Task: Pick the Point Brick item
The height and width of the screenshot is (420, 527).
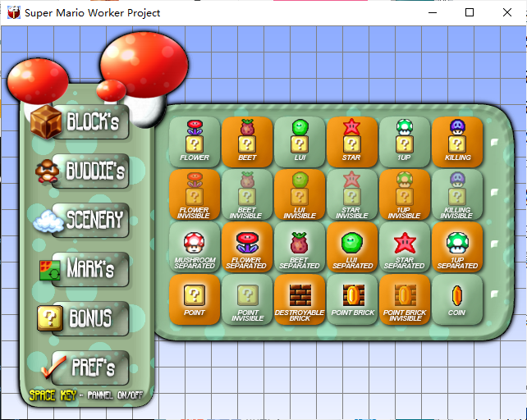Action: 352,299
